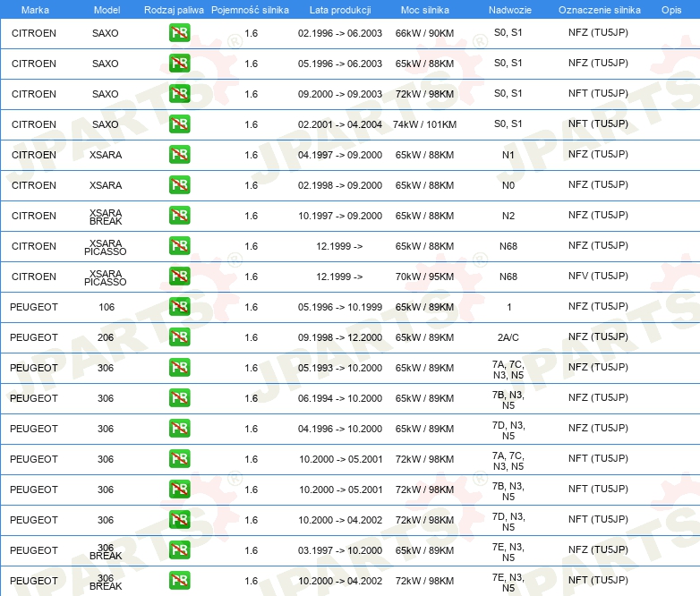
Task: Click the fuel icon for Saxo 09.2000 -> 09.2003
Action: click(179, 94)
